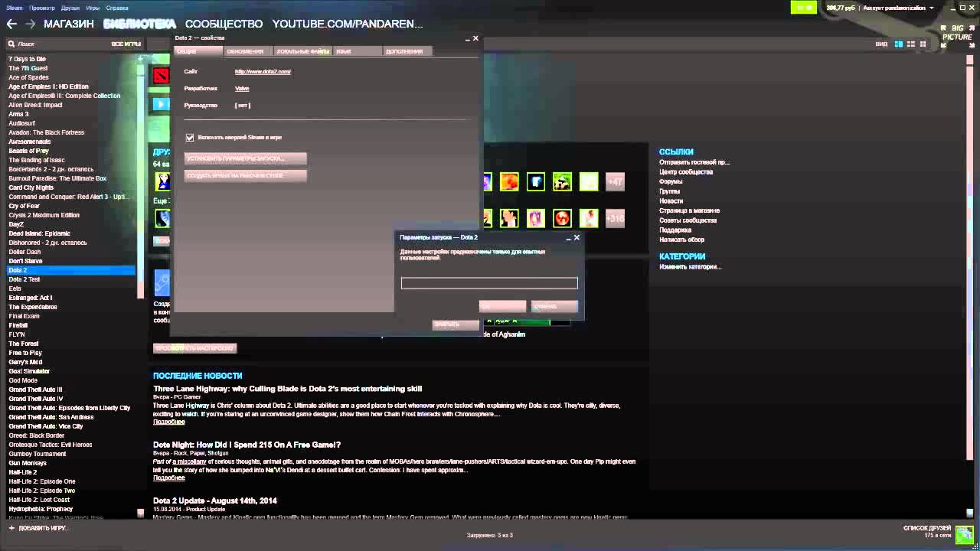This screenshot has width=980, height=551.
Task: Open the orange friend avatar in top row
Action: click(509, 182)
